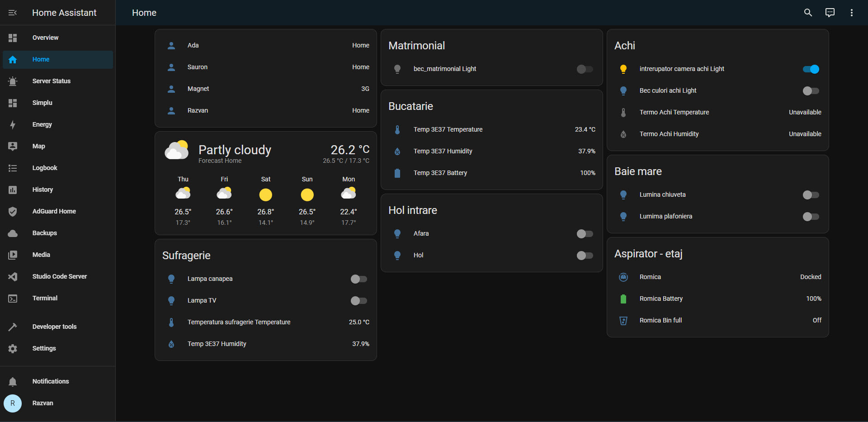Select Home in the sidebar
The width and height of the screenshot is (868, 422).
tap(58, 60)
